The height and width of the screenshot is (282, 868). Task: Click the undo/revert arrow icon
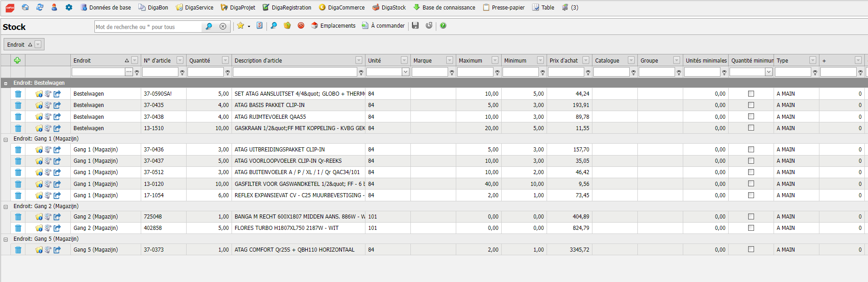tap(429, 26)
